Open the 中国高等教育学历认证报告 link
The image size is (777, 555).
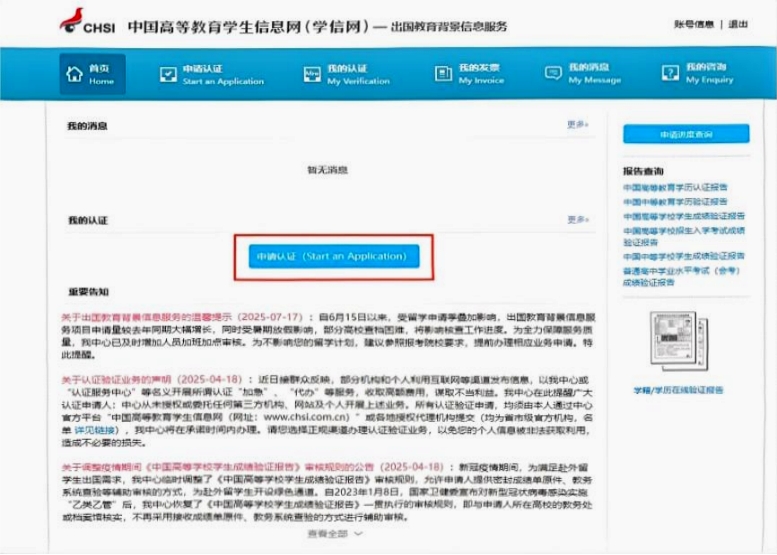coord(675,187)
